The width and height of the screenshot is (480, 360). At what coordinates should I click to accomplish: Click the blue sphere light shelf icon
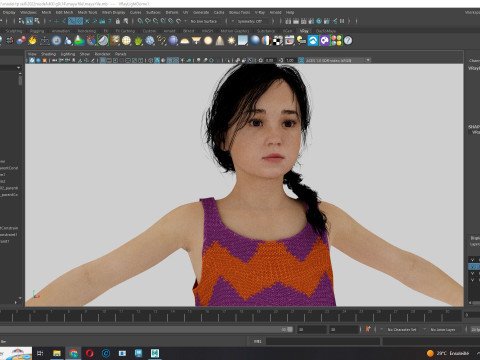click(x=173, y=41)
